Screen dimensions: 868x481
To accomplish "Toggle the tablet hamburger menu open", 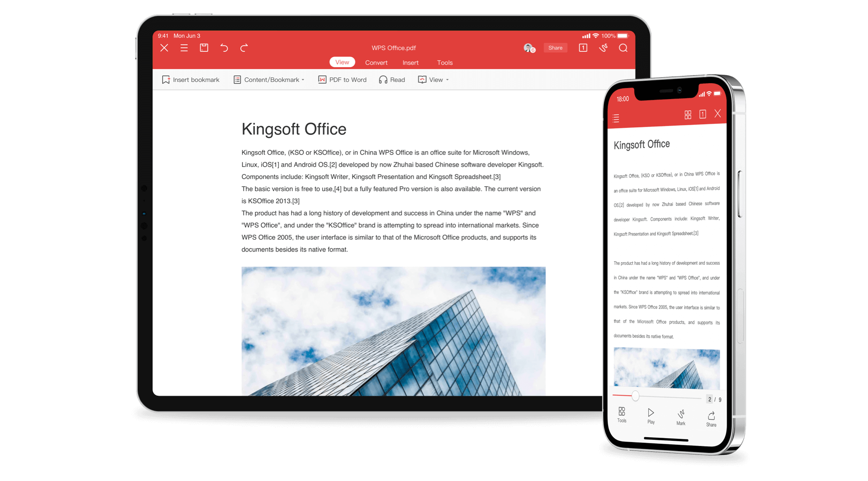I will [183, 48].
